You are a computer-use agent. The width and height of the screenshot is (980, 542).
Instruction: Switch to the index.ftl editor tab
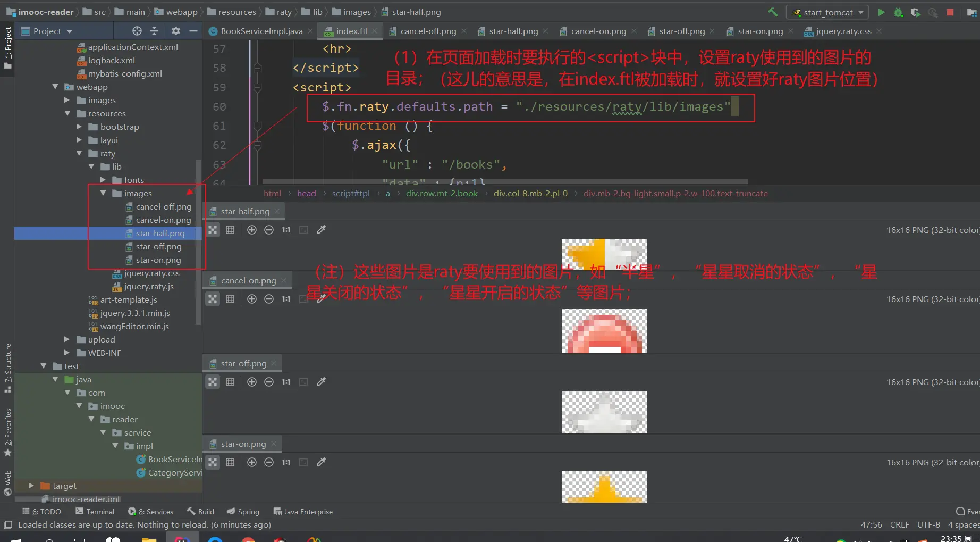point(351,31)
